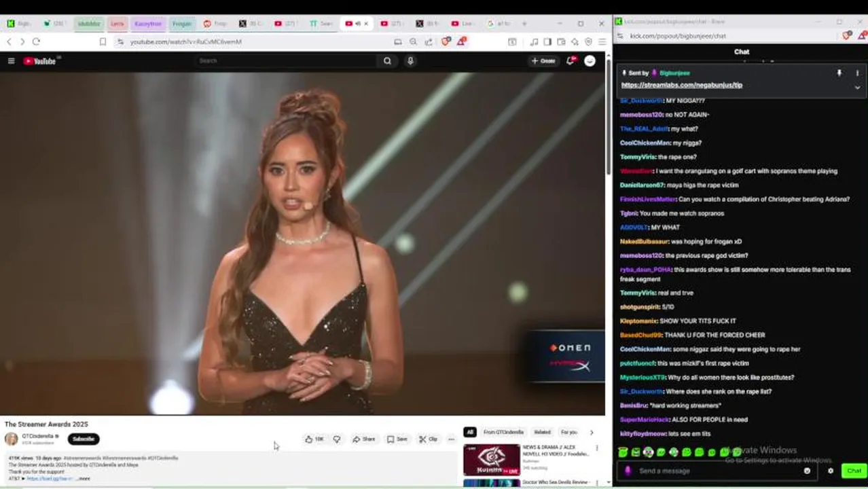Open Brave Shields in the YouTube window

coord(446,41)
